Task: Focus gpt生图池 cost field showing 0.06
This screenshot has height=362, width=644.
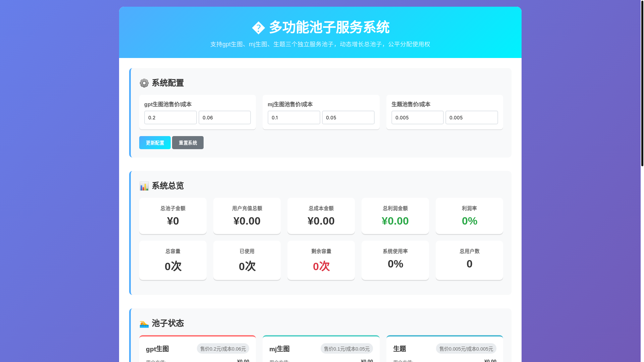Action: (x=225, y=118)
